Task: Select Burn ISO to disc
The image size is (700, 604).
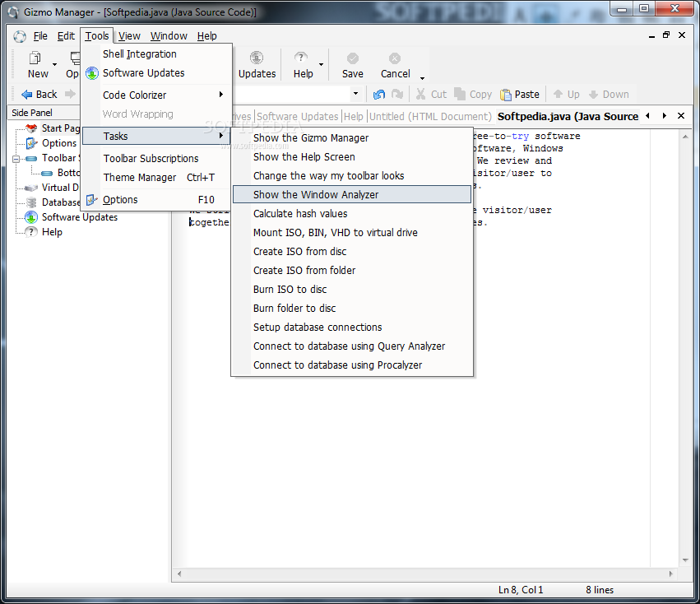Action: (x=352, y=290)
